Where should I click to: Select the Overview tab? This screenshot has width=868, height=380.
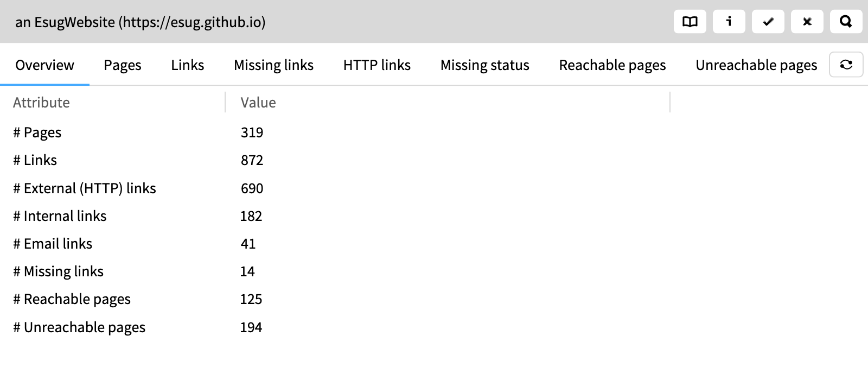coord(44,65)
